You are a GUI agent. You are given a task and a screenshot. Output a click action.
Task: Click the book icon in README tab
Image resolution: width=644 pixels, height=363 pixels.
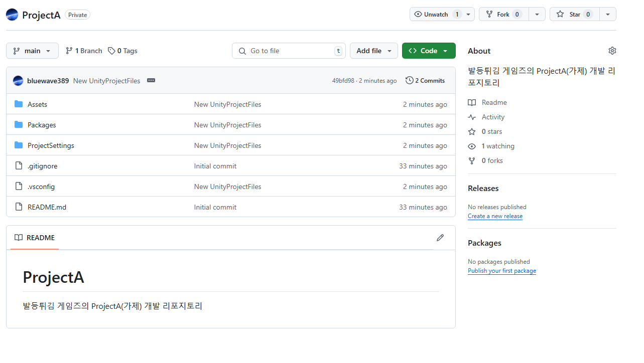coord(19,238)
